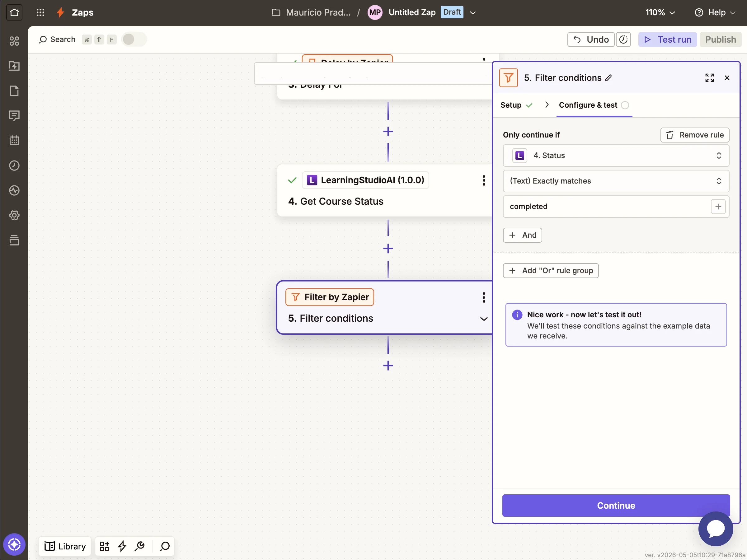747x560 pixels.
Task: Click the LearningStudioAI (1.0.0) app badge
Action: (365, 180)
